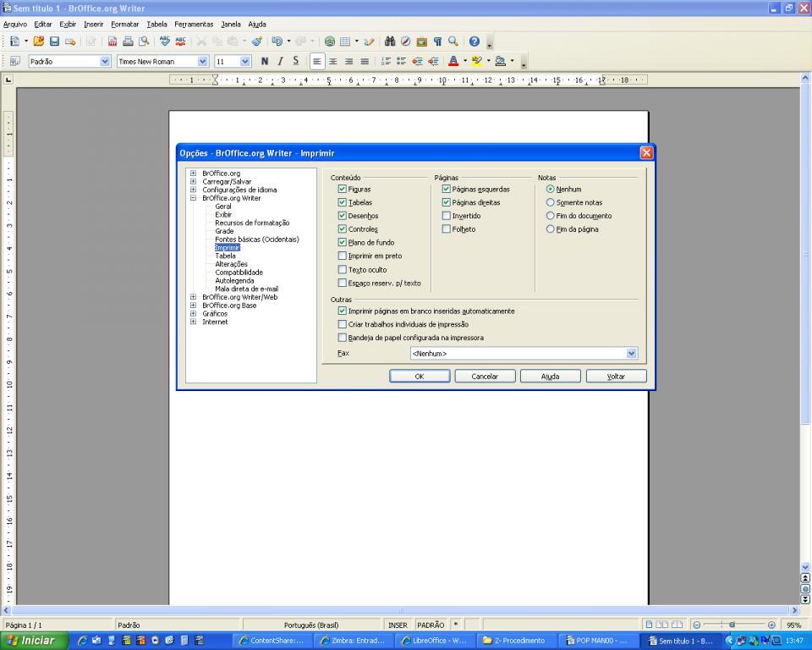Viewport: 812px width, 650px height.
Task: Toggle nonprinting characters pilcrow icon
Action: coord(437,41)
